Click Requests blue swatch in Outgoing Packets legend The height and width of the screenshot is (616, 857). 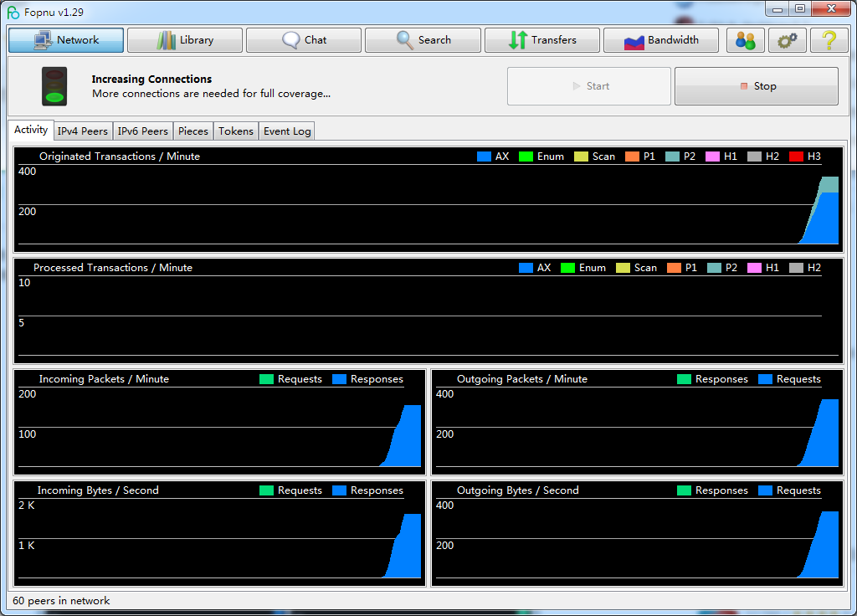coord(765,379)
